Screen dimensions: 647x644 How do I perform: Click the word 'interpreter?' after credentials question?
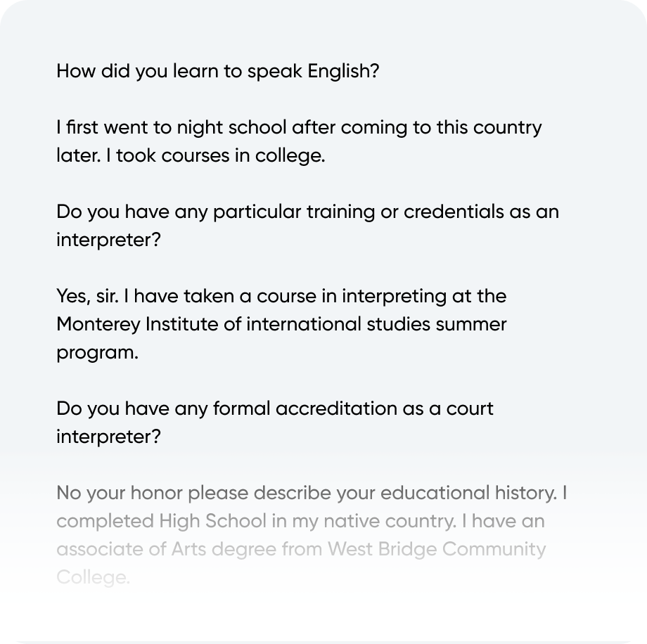108,240
